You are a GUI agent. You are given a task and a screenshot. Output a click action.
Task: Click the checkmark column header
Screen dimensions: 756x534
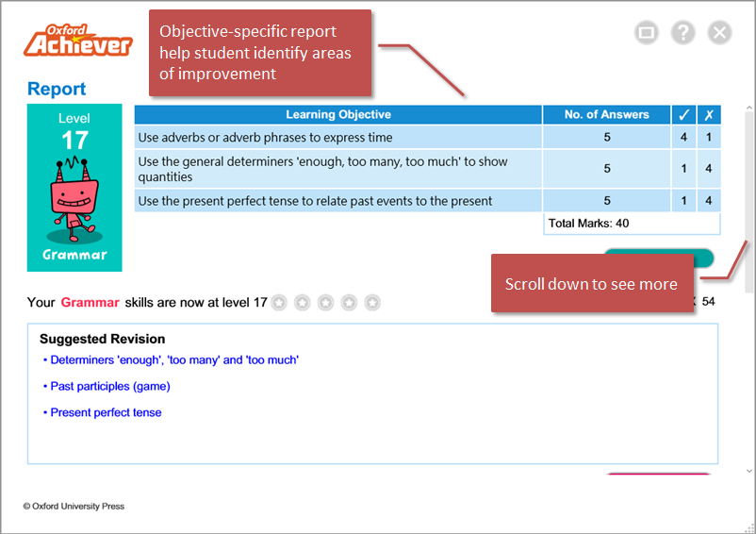[x=683, y=115]
